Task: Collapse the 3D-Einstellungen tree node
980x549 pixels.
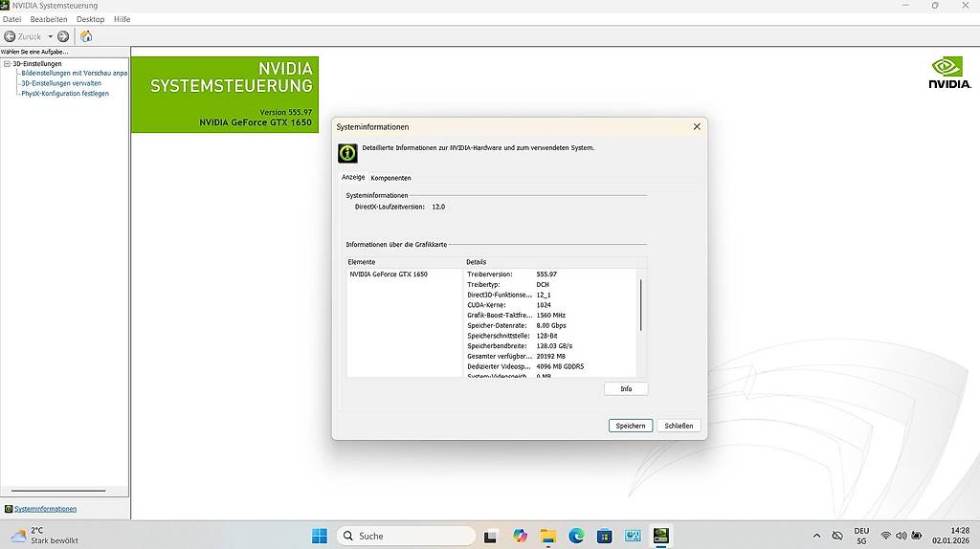Action: pyautogui.click(x=7, y=64)
